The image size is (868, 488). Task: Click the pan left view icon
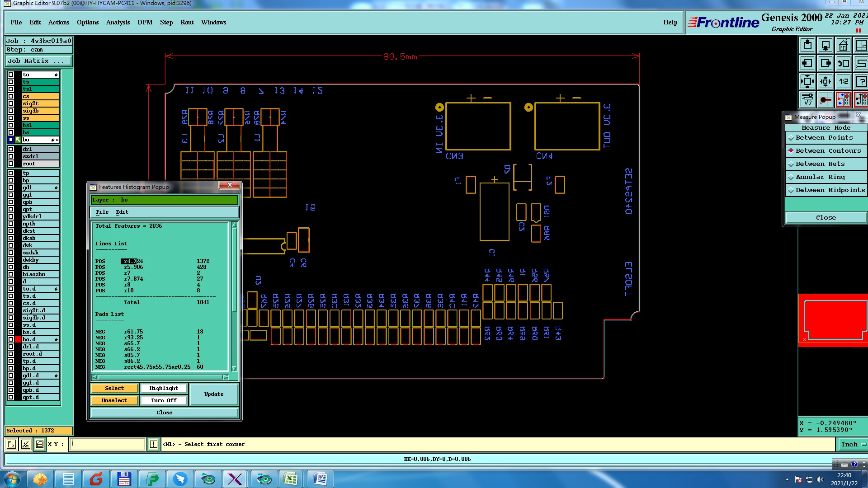coord(807,64)
